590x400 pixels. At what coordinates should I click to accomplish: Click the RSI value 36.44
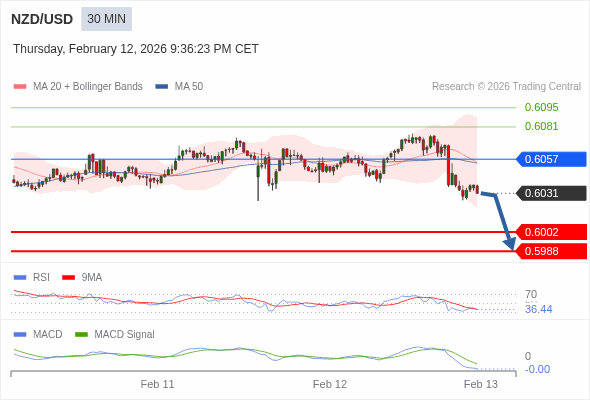[x=538, y=309]
